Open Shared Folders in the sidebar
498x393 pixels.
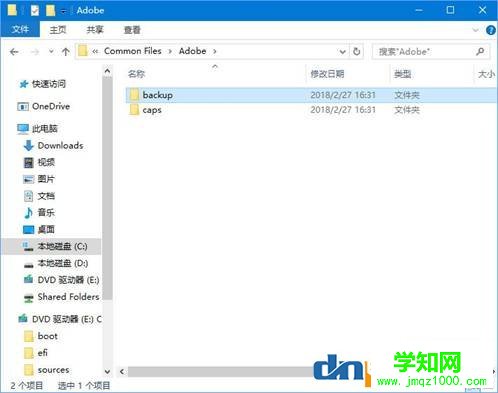pos(68,297)
